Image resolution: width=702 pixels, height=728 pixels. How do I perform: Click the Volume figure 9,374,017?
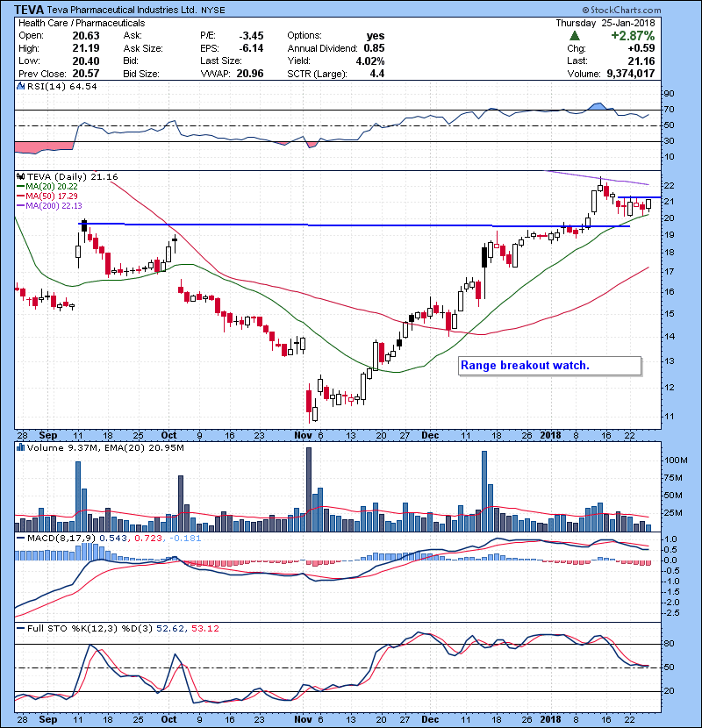[x=631, y=74]
